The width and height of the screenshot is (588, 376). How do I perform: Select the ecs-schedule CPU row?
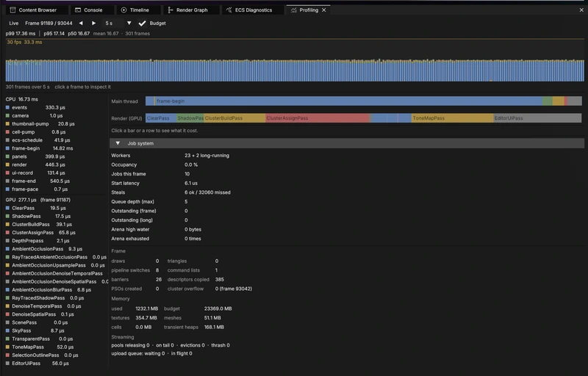(x=38, y=140)
